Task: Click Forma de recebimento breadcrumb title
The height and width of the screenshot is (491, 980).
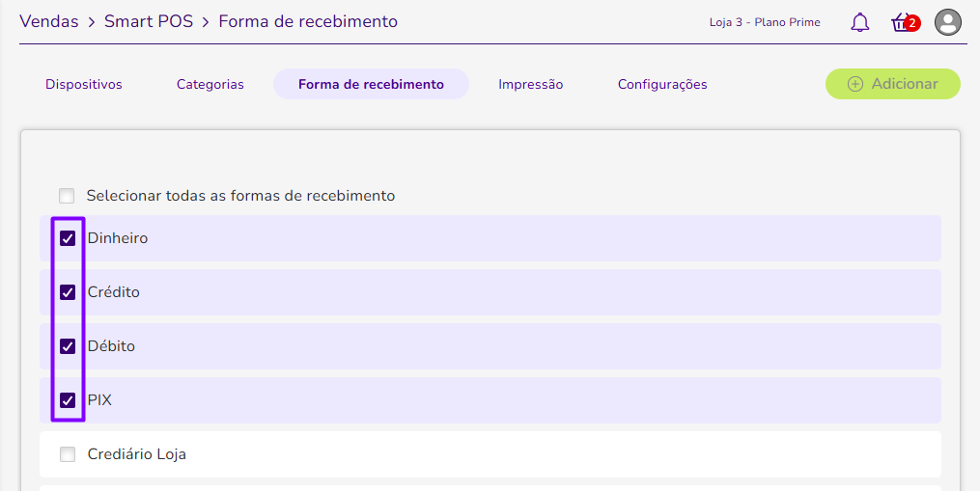Action: coord(308,21)
